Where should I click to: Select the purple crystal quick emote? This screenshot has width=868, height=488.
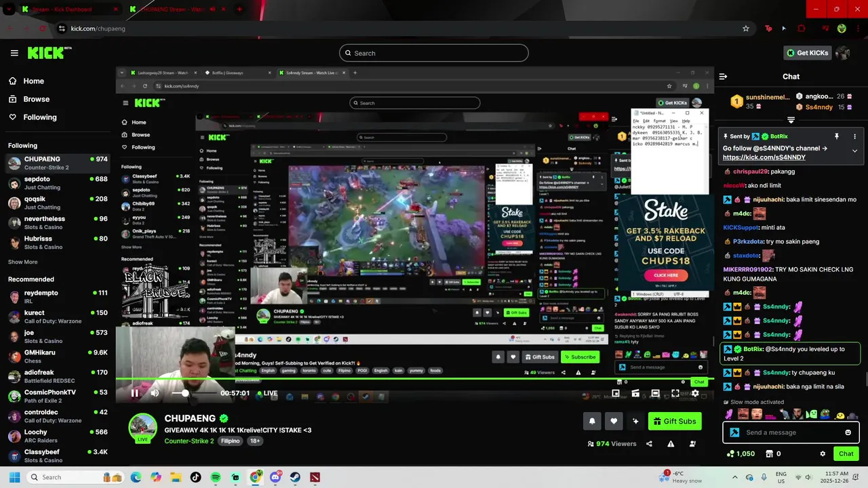tap(730, 414)
